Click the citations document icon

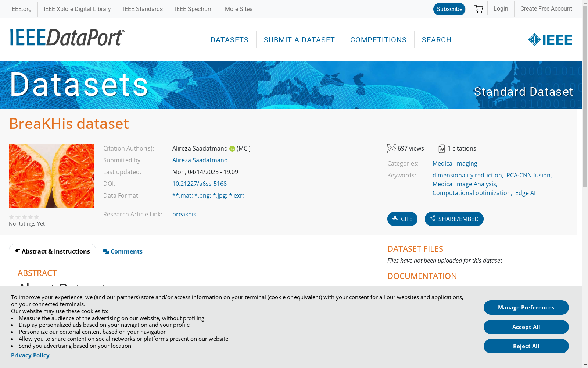coord(442,149)
